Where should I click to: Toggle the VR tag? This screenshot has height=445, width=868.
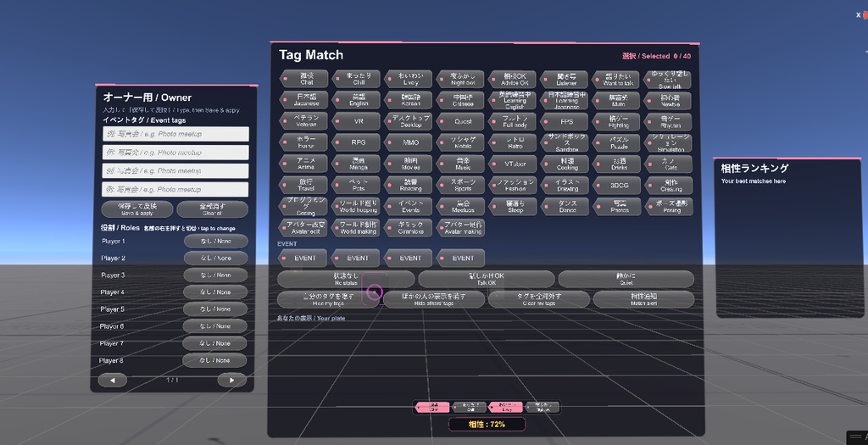click(x=356, y=121)
